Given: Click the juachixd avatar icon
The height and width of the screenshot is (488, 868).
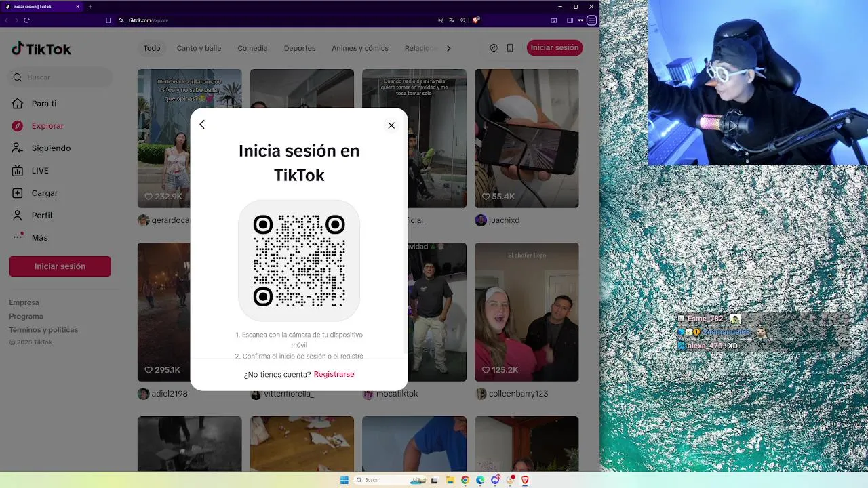Looking at the screenshot, I should click(481, 220).
